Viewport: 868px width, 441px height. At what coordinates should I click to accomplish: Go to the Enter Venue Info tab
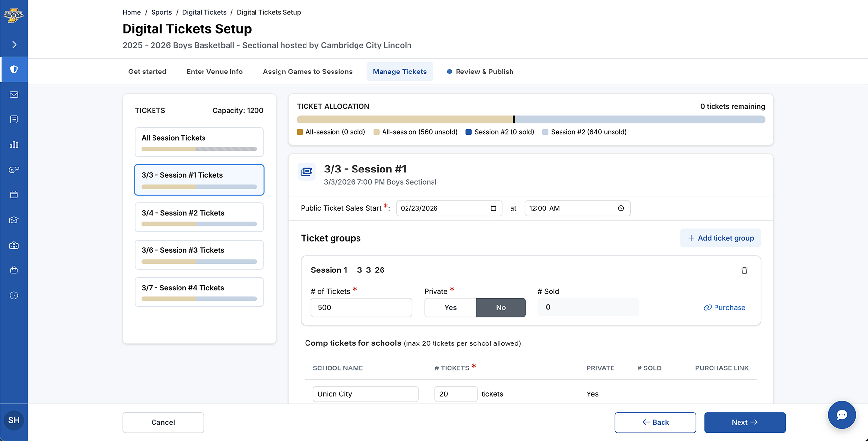pyautogui.click(x=215, y=72)
